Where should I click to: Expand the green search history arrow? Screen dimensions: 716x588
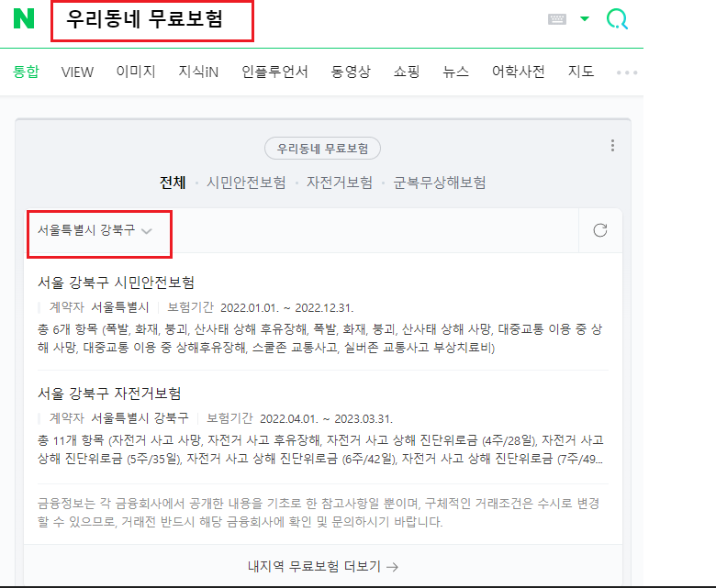585,18
